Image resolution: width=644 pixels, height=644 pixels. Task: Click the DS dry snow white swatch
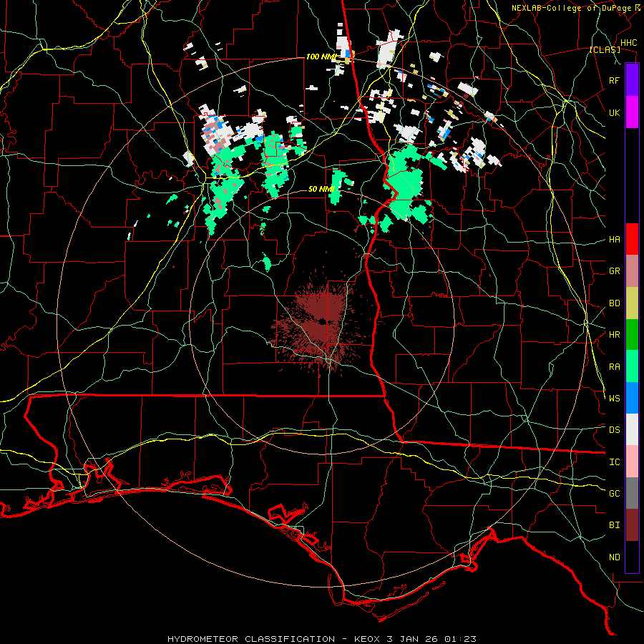pyautogui.click(x=632, y=429)
